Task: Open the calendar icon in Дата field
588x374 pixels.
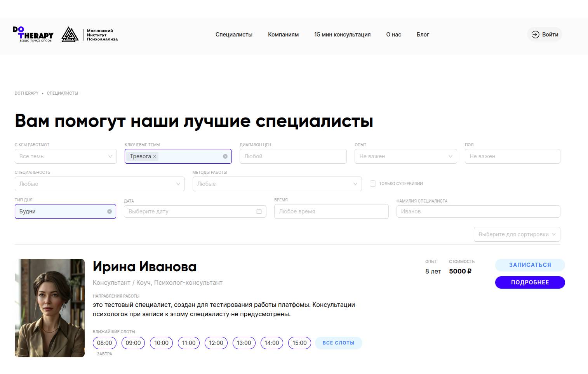Action: pyautogui.click(x=259, y=211)
